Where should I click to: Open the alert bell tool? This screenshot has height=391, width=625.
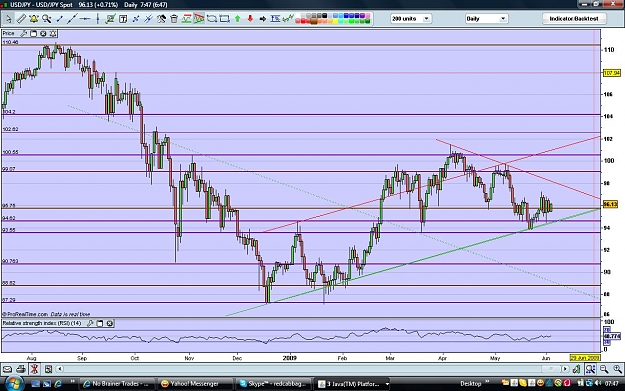tap(33, 19)
